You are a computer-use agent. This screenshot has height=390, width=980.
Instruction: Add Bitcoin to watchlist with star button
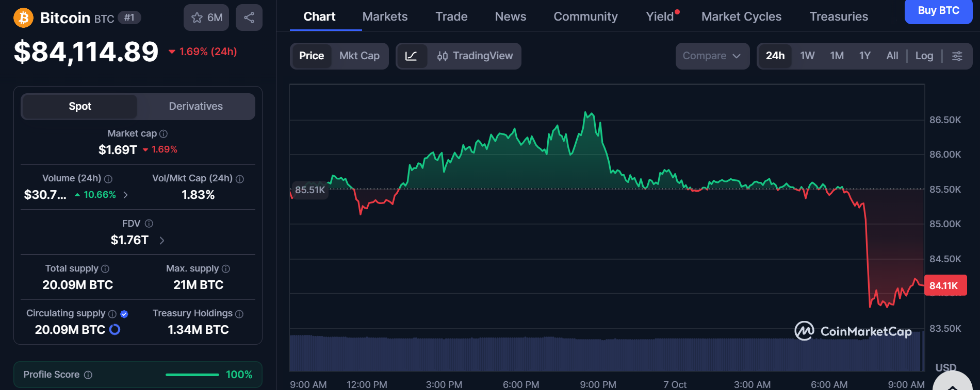pos(207,18)
